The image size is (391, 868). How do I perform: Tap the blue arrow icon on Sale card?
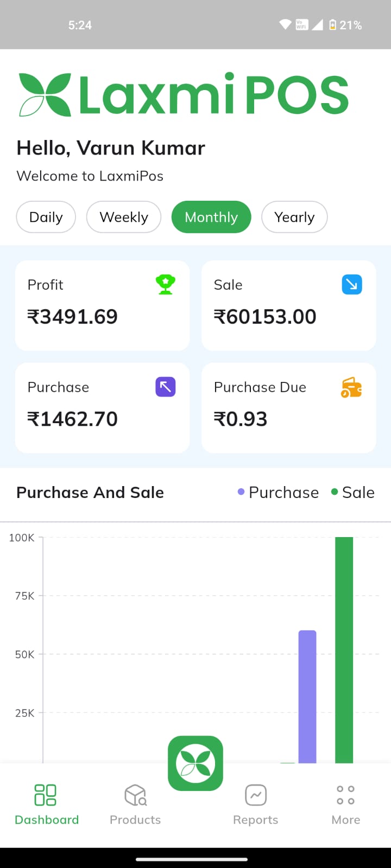[352, 284]
